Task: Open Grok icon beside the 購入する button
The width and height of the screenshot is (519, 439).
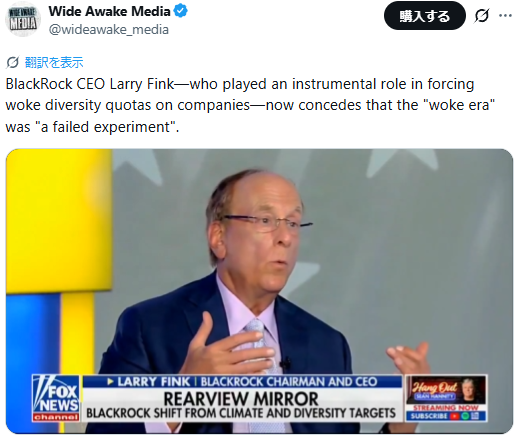Action: click(x=481, y=16)
